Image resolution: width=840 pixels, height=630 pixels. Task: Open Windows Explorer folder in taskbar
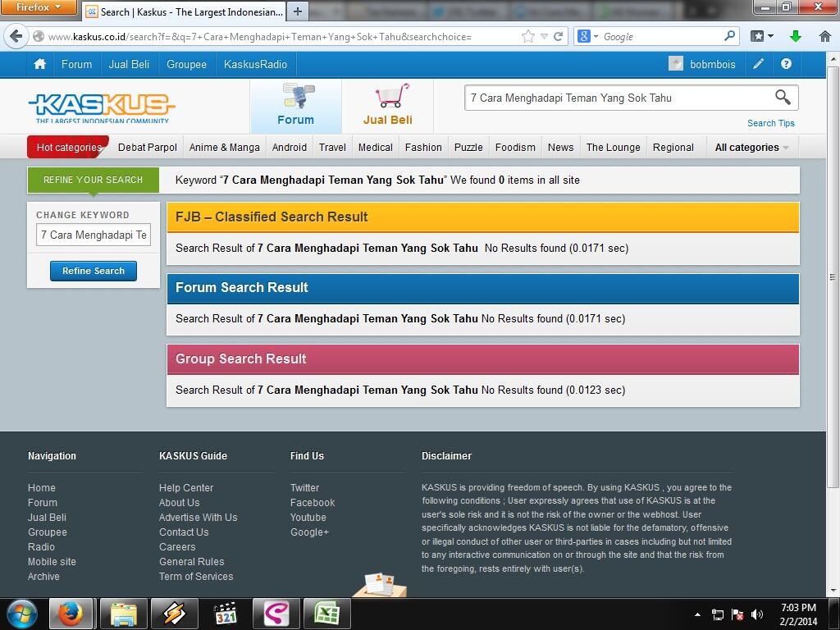click(124, 614)
